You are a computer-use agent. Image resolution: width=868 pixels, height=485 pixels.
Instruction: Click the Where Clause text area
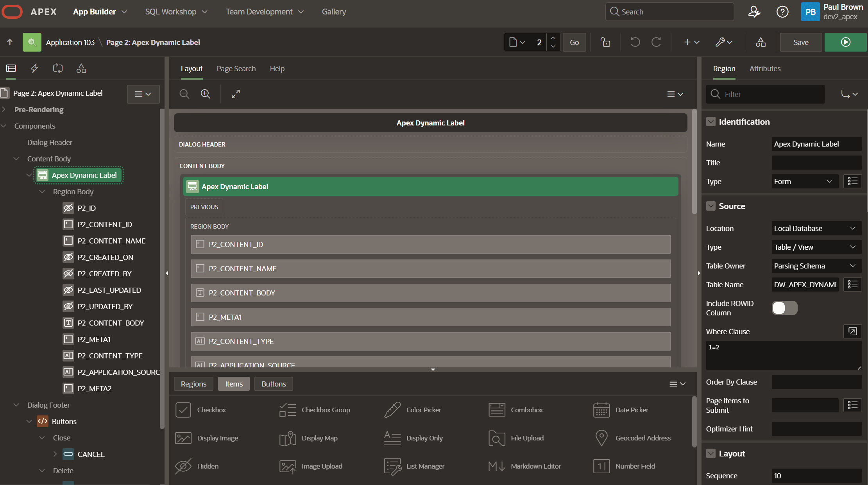(784, 355)
